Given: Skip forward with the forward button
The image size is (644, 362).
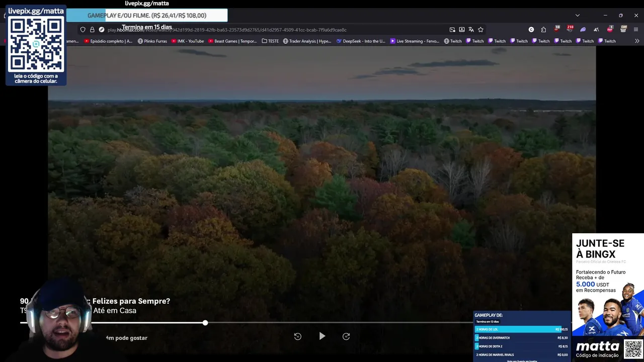Looking at the screenshot, I should pos(346,336).
